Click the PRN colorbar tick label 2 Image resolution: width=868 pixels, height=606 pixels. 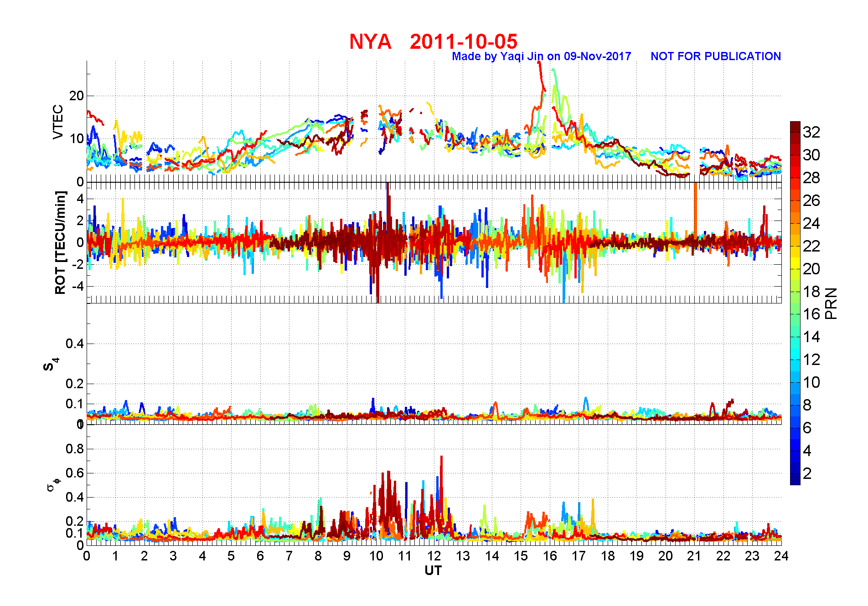pyautogui.click(x=807, y=473)
